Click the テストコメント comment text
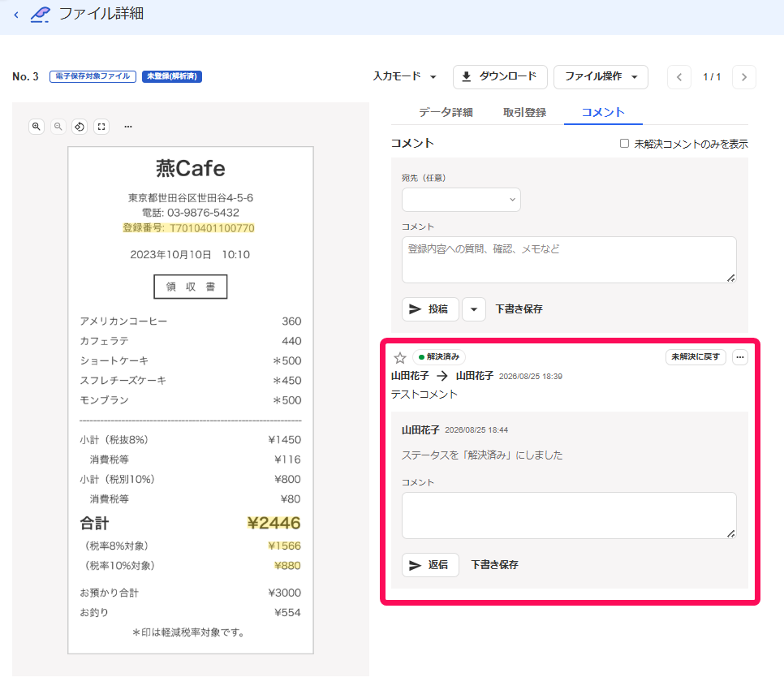 (x=424, y=395)
